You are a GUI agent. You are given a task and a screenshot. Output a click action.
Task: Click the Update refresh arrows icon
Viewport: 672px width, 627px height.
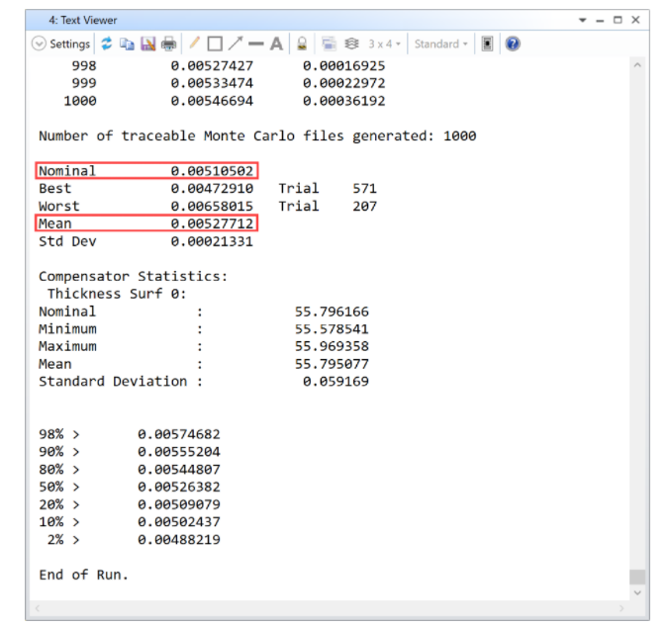click(x=106, y=44)
